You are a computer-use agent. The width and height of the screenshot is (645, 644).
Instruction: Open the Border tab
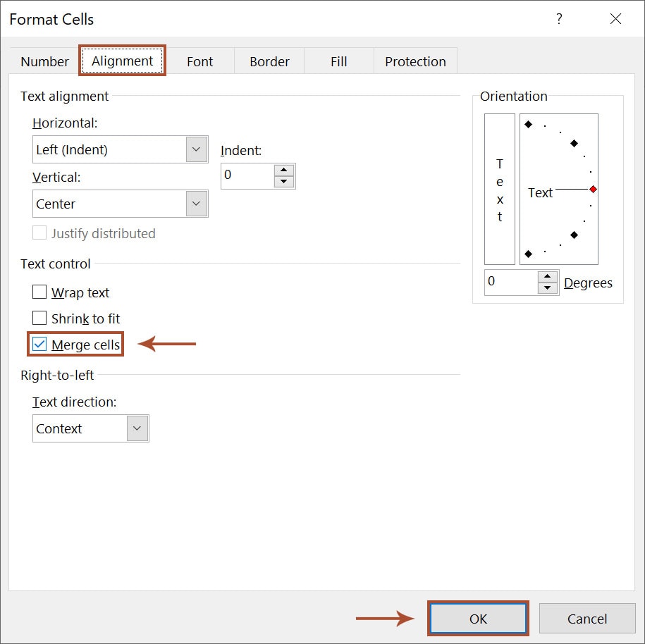coord(269,61)
